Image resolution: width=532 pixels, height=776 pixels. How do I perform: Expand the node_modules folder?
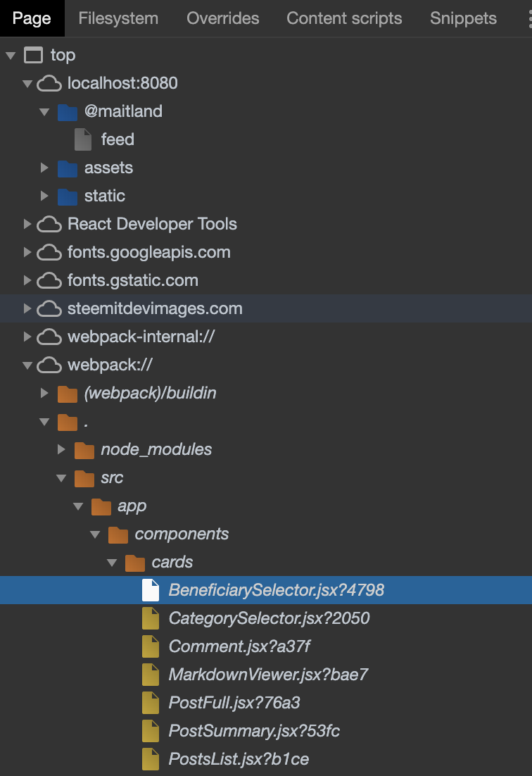61,450
